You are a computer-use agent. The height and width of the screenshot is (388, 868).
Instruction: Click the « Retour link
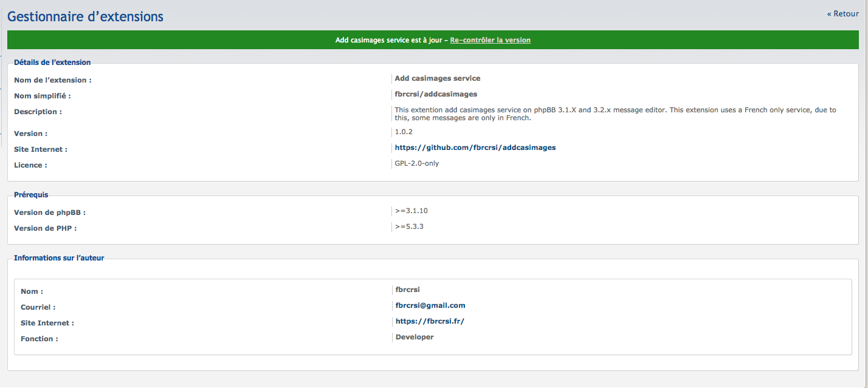pyautogui.click(x=842, y=13)
